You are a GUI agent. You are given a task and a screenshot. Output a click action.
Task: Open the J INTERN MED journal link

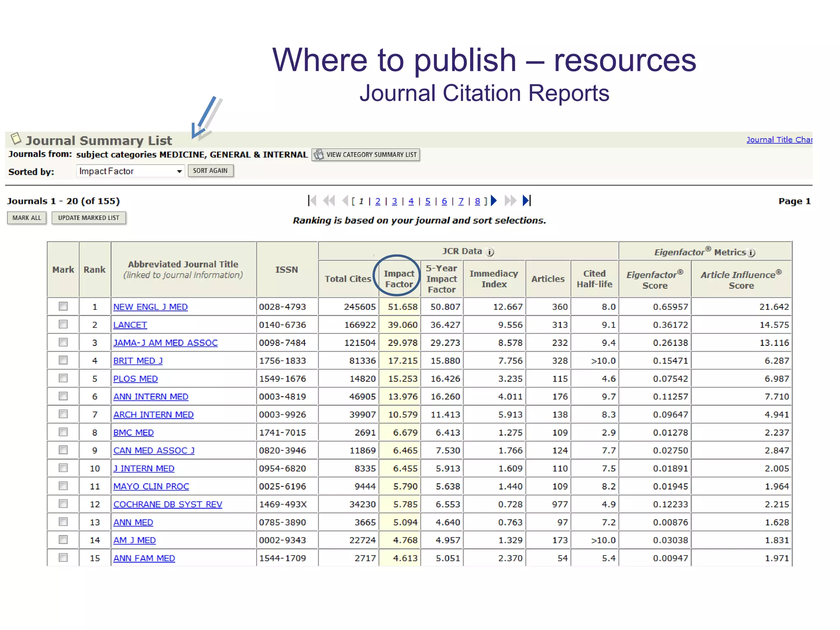click(144, 468)
